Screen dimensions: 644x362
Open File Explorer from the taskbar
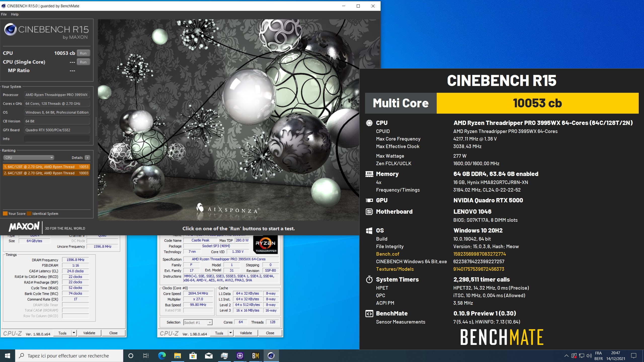tap(177, 356)
